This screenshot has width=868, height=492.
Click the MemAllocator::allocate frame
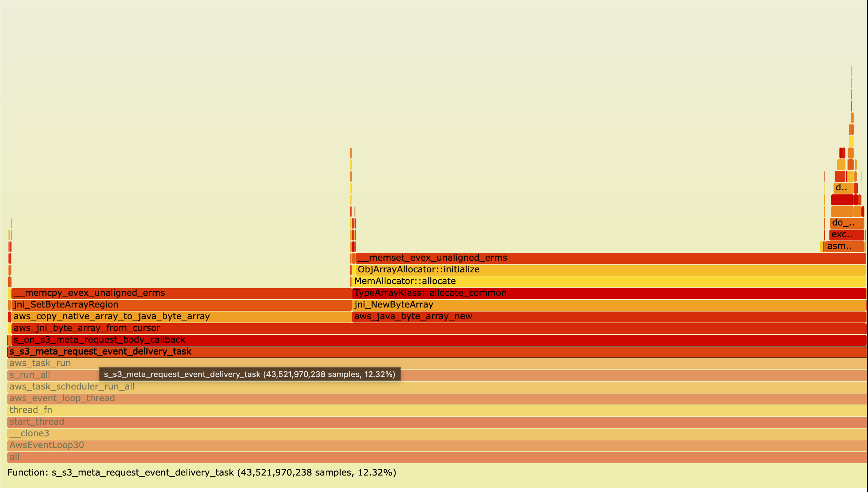(404, 281)
